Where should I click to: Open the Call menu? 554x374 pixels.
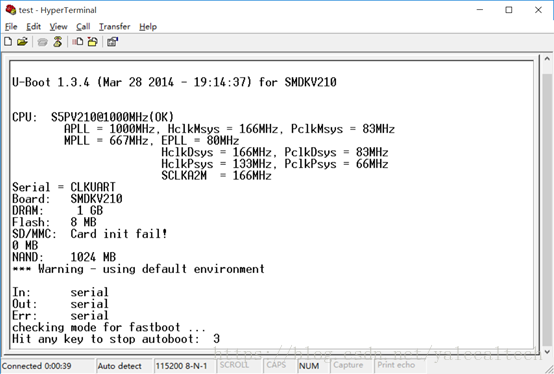(x=83, y=26)
